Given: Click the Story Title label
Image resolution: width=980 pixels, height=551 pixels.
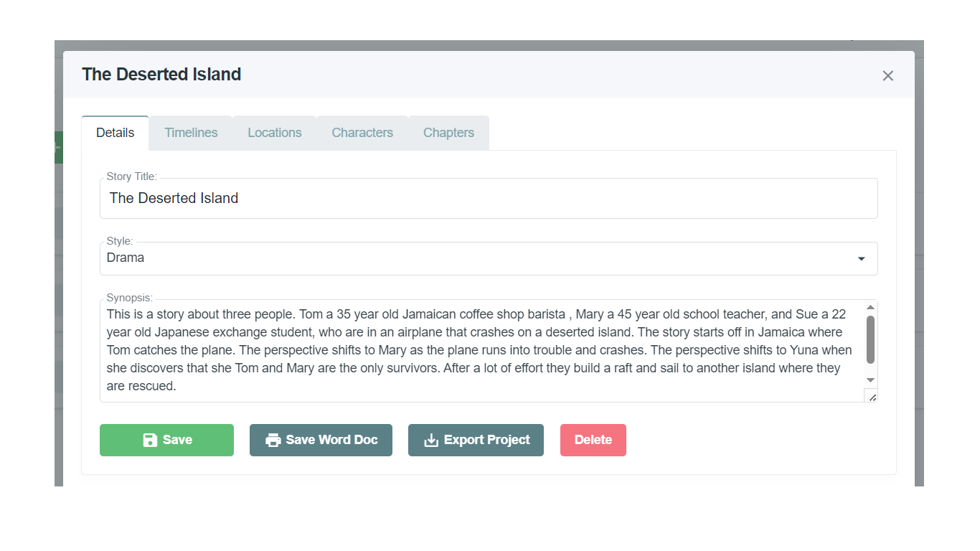Looking at the screenshot, I should 132,176.
